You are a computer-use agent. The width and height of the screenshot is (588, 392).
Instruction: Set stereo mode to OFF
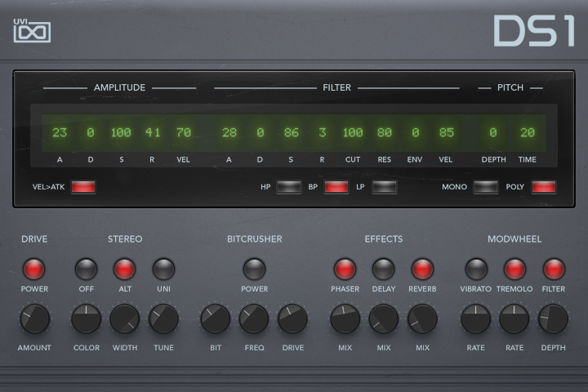[87, 269]
